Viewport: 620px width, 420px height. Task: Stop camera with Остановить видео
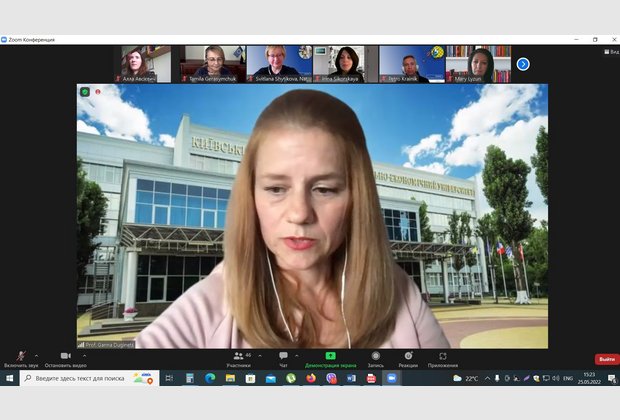pos(66,359)
